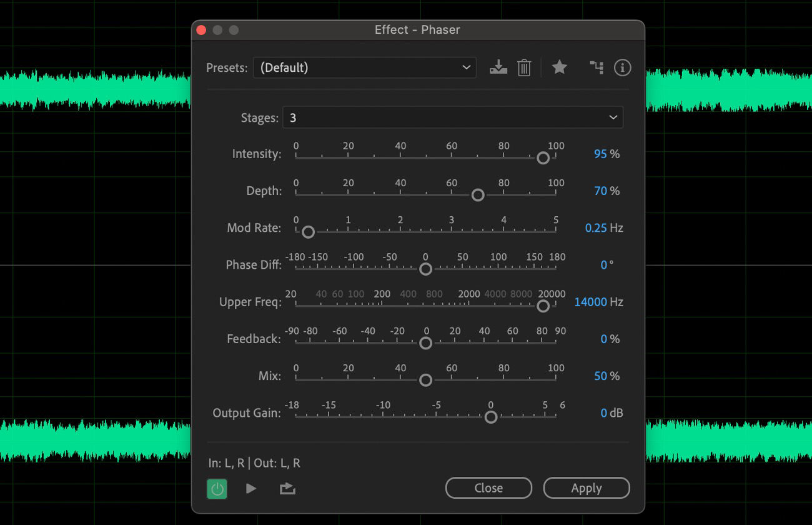Close the Phaser effect dialog
Viewport: 812px width, 525px height.
click(488, 488)
